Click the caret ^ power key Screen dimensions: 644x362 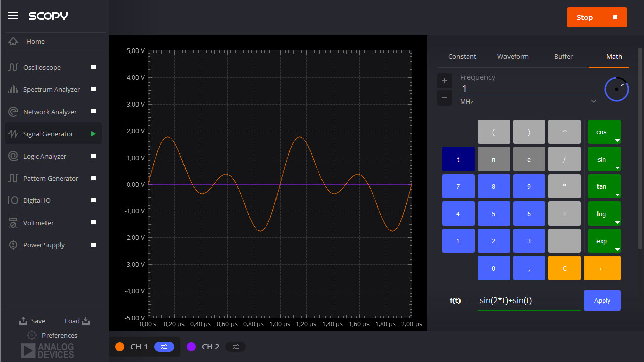click(x=565, y=132)
